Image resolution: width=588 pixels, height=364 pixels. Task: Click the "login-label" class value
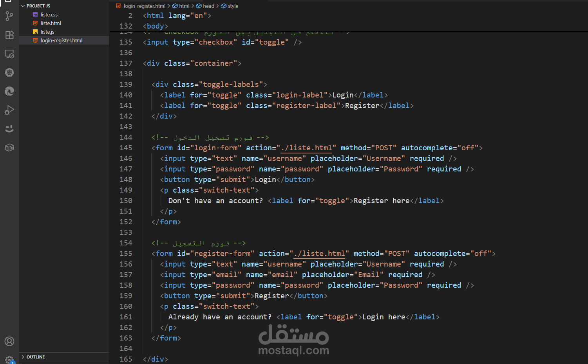302,95
